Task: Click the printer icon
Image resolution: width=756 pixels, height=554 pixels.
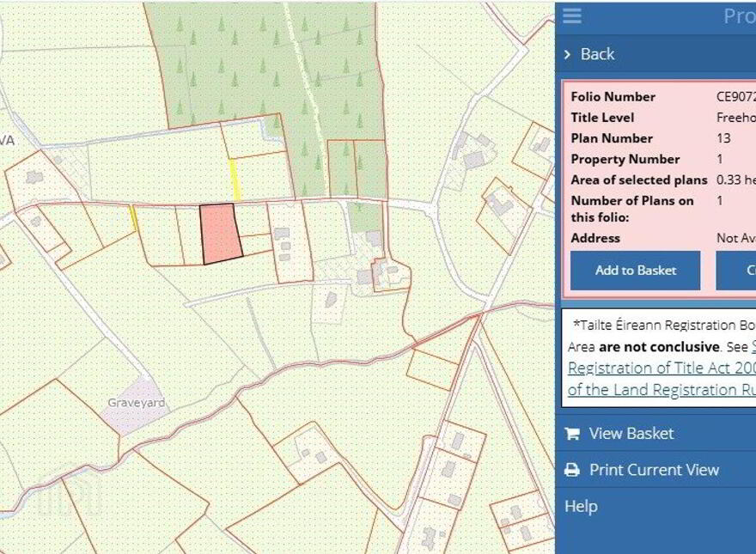Action: [572, 470]
